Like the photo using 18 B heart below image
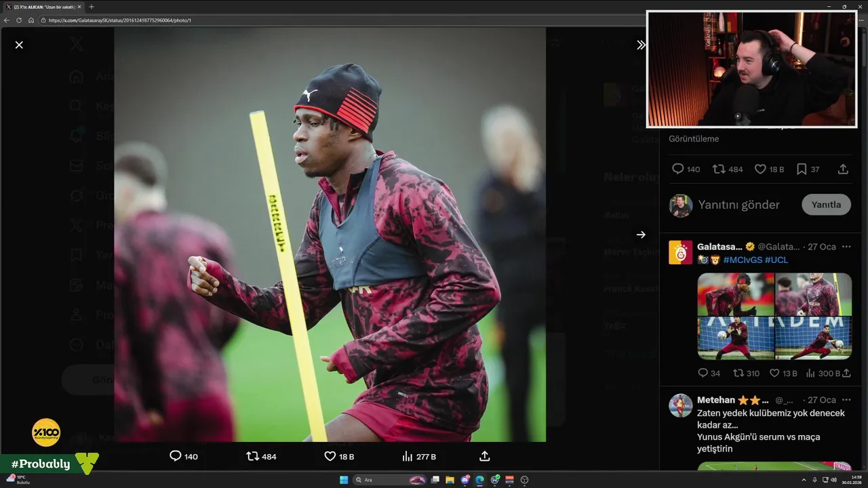 (339, 456)
